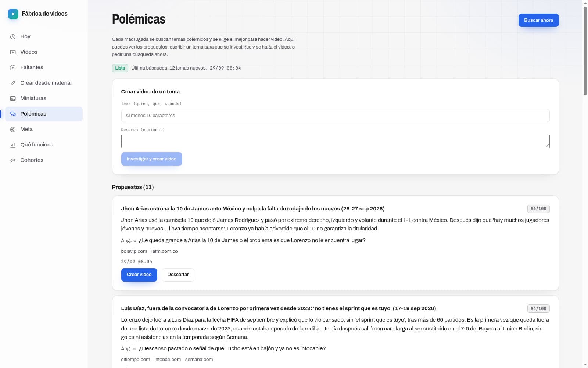Open Faltantes in the sidebar
The width and height of the screenshot is (588, 368).
point(44,67)
